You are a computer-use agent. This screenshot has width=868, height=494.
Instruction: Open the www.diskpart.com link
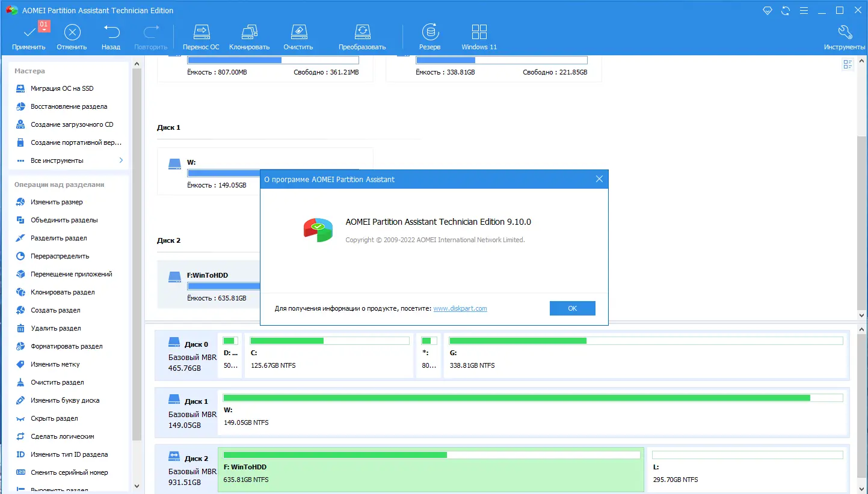coord(460,308)
